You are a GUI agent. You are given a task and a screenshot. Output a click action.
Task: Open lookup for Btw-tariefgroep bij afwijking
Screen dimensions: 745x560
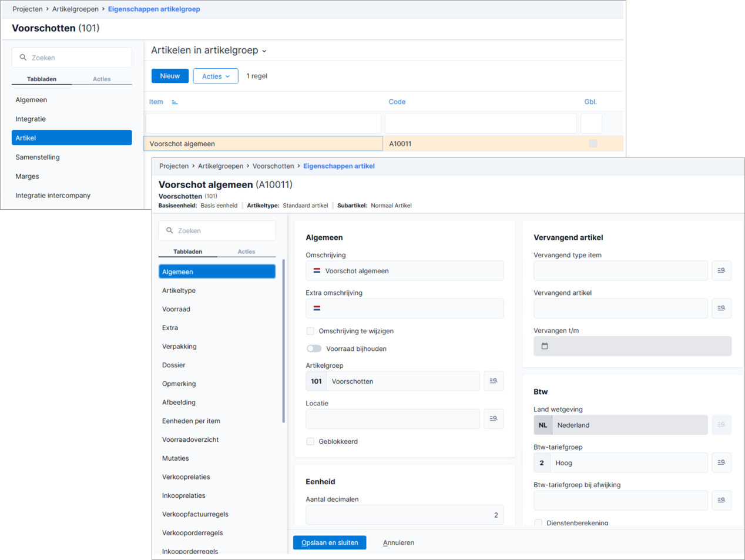[721, 501]
